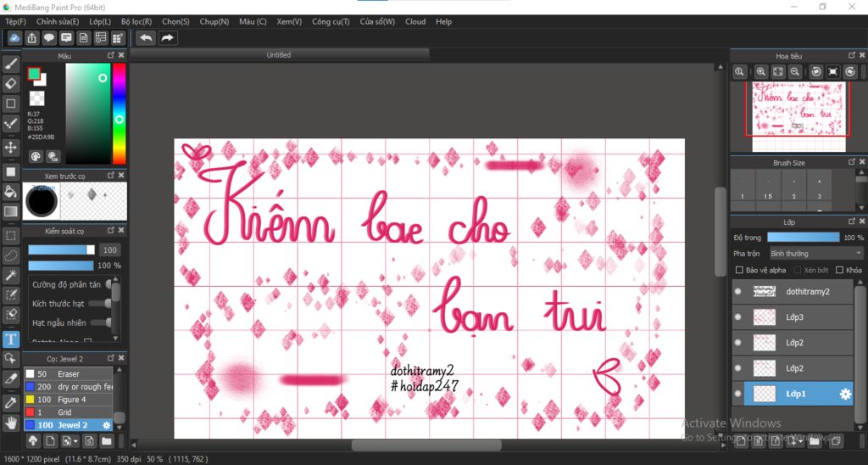Click the rainbow hue strip

click(x=119, y=114)
